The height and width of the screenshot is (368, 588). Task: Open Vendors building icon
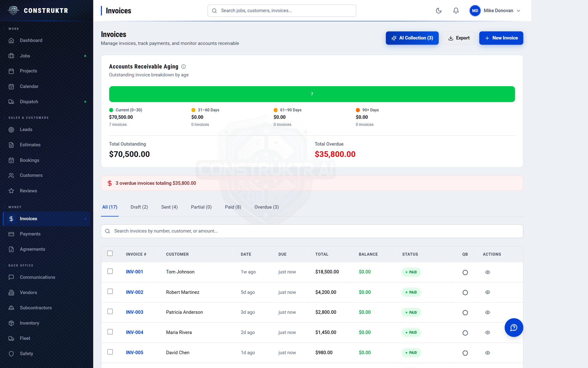point(11,292)
